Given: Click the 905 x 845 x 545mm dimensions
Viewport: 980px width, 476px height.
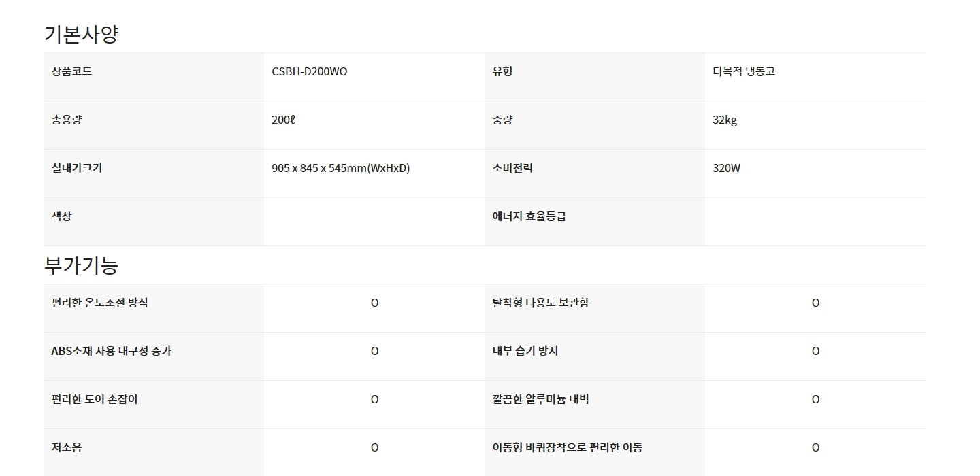Looking at the screenshot, I should (340, 169).
